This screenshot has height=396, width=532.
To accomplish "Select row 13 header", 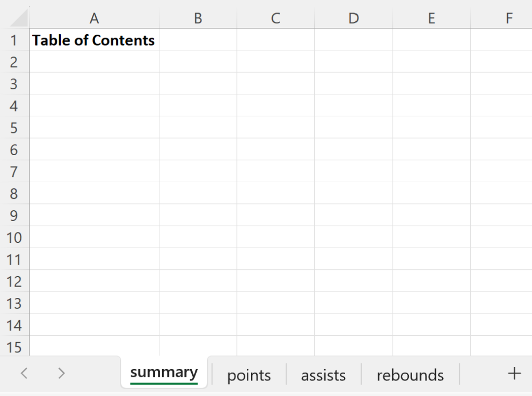I will click(14, 303).
